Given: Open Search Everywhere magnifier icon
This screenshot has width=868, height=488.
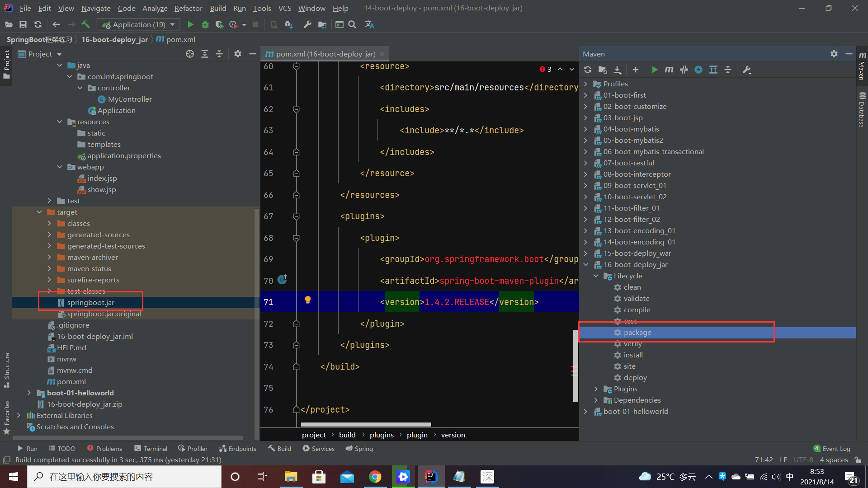Looking at the screenshot, I should click(x=352, y=24).
